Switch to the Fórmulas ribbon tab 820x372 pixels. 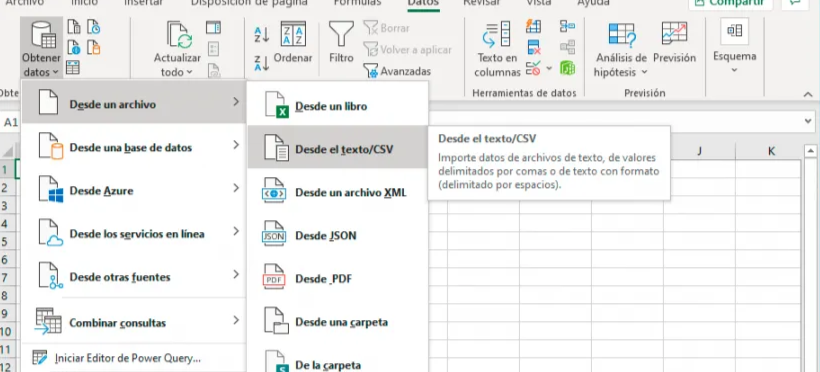357,3
